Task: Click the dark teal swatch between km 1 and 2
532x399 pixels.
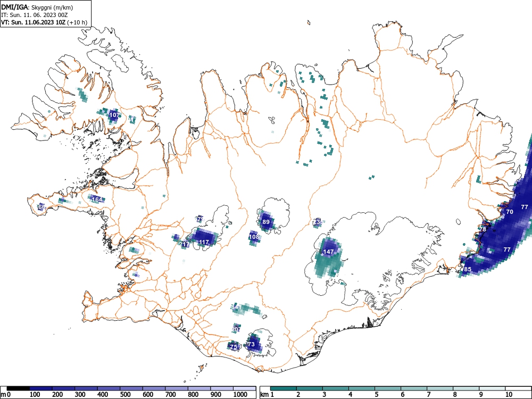Action: [x=284, y=389]
